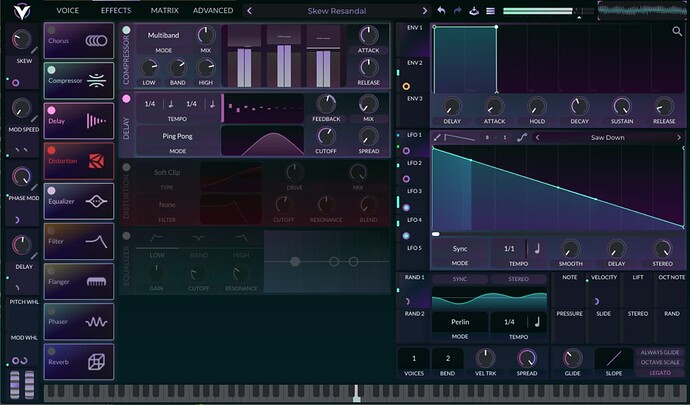Click the save preset icon

473,11
